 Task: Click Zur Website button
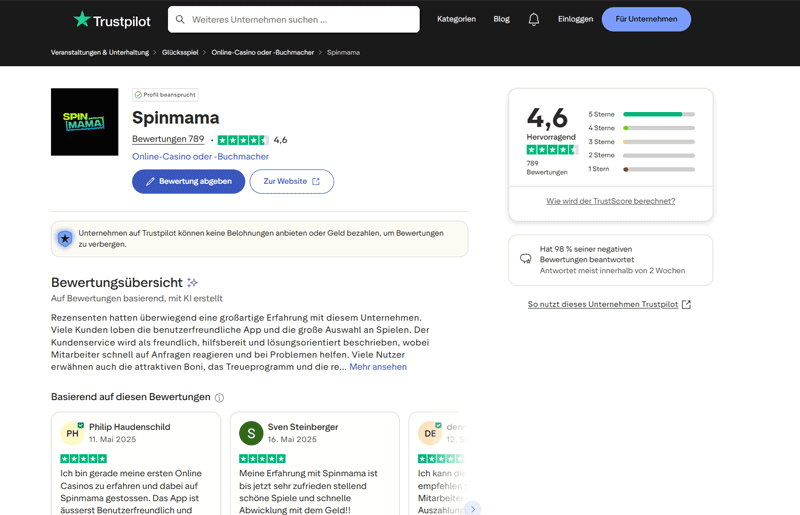(x=292, y=181)
